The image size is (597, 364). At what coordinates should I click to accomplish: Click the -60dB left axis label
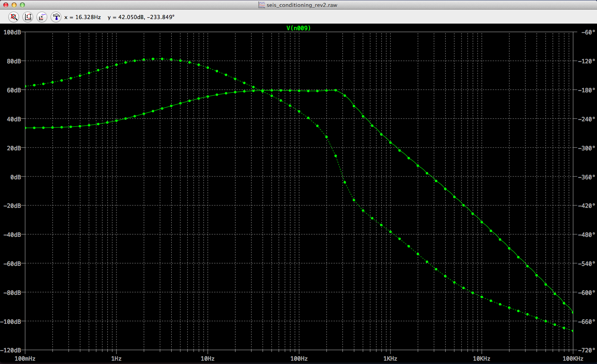pos(12,264)
